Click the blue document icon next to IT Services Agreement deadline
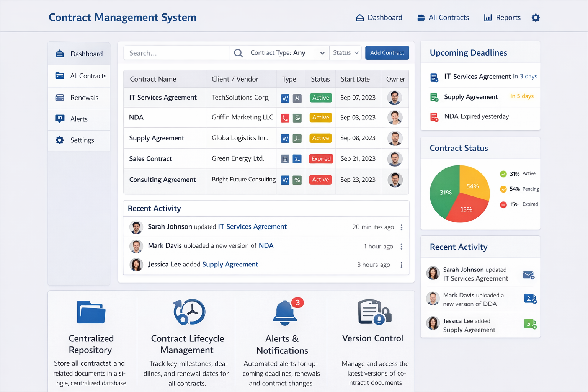This screenshot has height=392, width=588. (434, 77)
